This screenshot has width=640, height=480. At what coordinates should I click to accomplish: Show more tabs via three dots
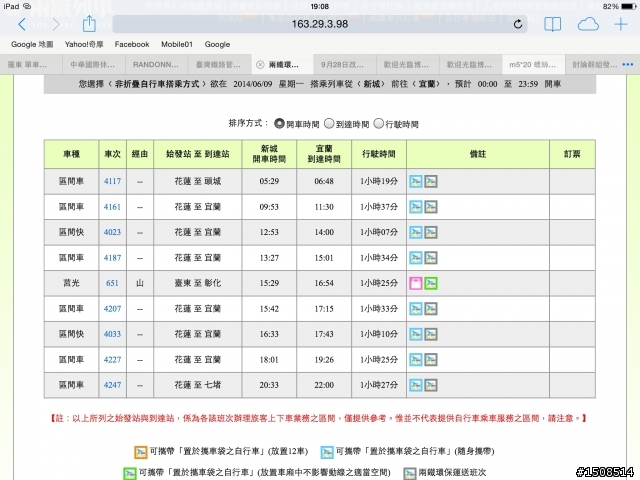(628, 64)
